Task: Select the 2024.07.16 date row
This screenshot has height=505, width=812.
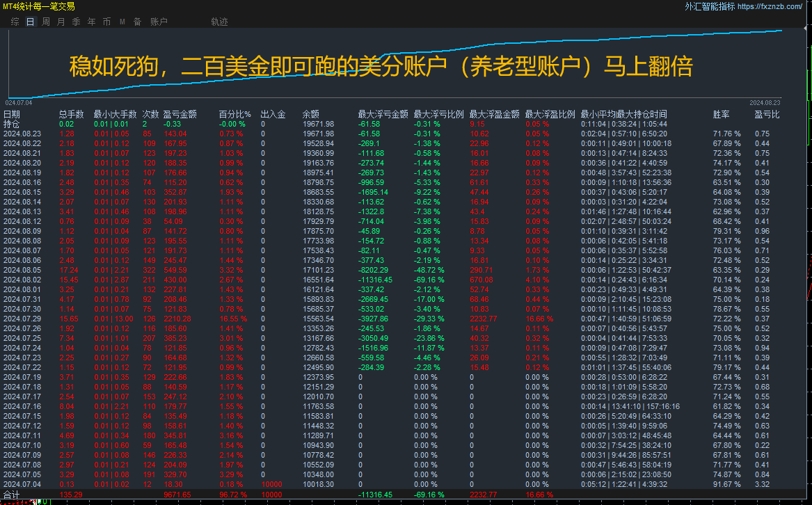Action: pos(22,406)
